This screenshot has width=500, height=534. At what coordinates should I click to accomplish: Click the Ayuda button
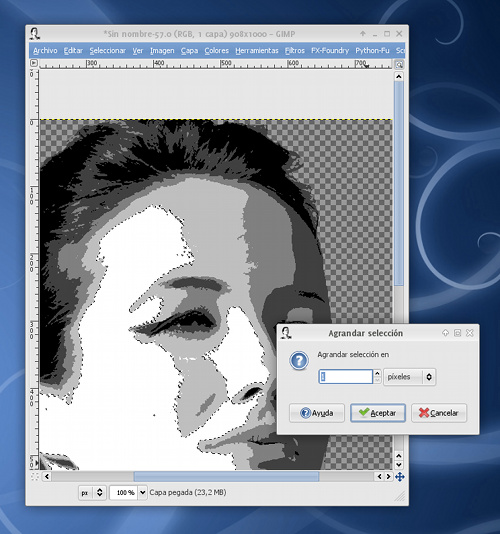(317, 413)
